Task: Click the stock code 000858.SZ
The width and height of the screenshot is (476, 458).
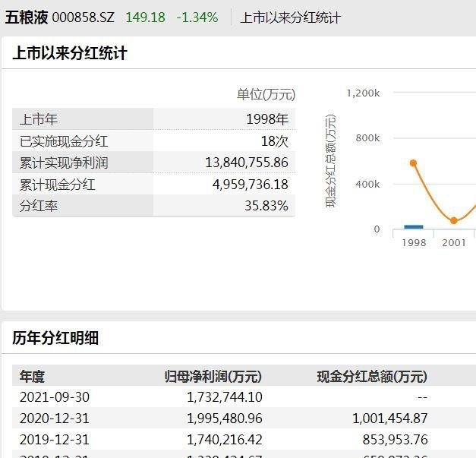Action: tap(84, 17)
